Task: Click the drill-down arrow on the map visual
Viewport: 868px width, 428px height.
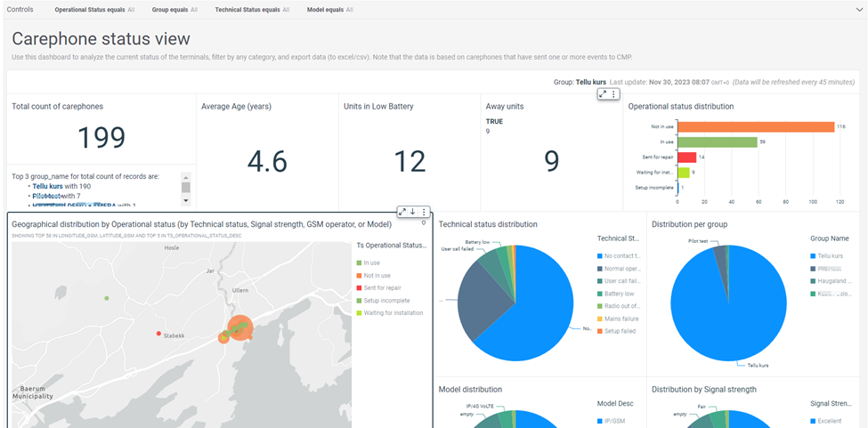Action: (413, 212)
